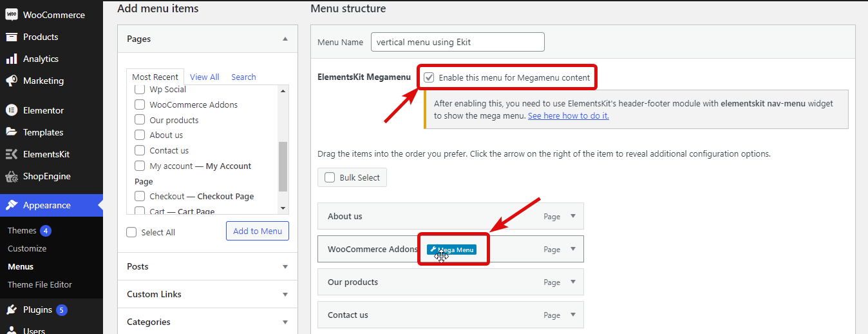Open the Themes submenu

[x=22, y=230]
